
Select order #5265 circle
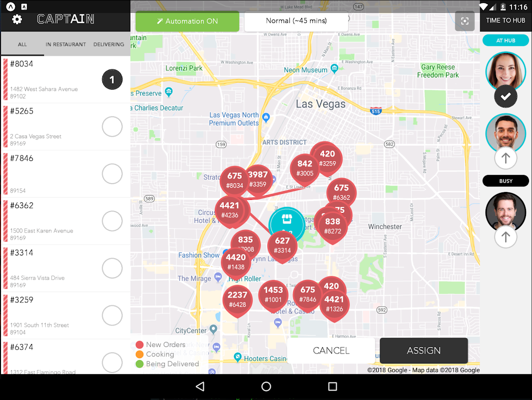[x=112, y=126]
